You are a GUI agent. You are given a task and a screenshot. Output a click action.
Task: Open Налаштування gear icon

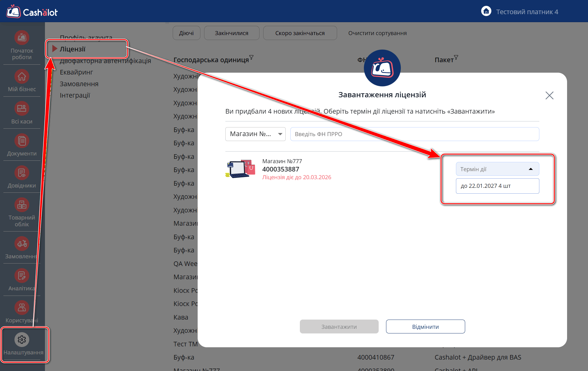(x=22, y=340)
